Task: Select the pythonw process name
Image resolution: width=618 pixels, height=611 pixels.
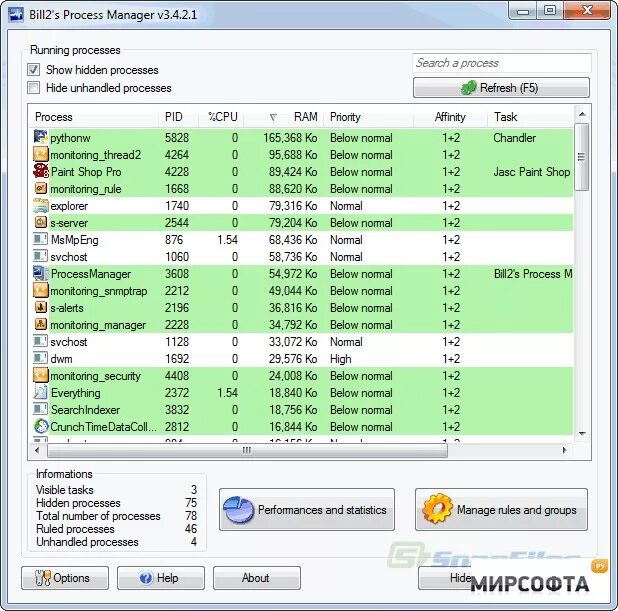Action: (70, 138)
